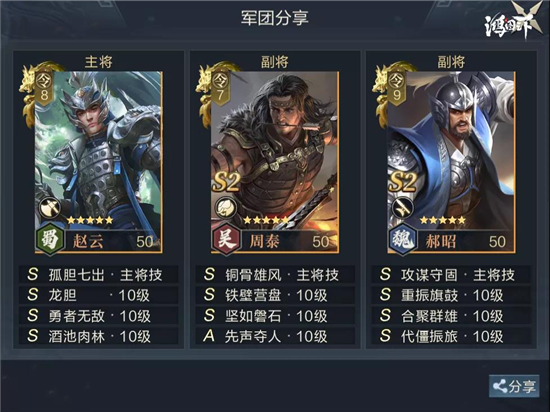Select the 代僵振旅 skill row
This screenshot has height=412, width=550.
coord(451,336)
